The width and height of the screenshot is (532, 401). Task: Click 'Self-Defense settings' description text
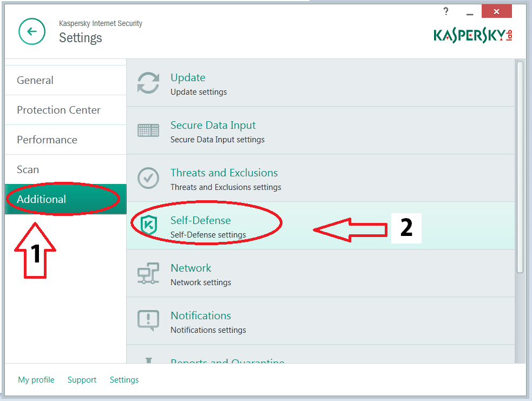click(x=208, y=235)
